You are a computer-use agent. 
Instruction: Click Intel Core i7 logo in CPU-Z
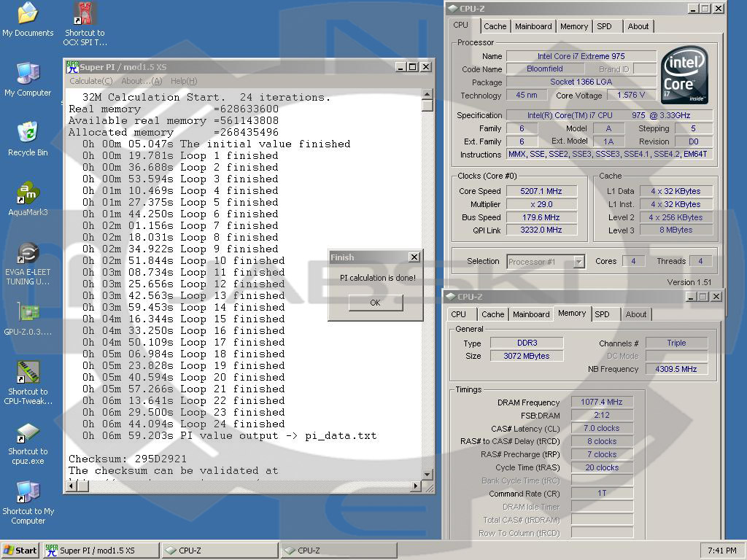pos(684,75)
